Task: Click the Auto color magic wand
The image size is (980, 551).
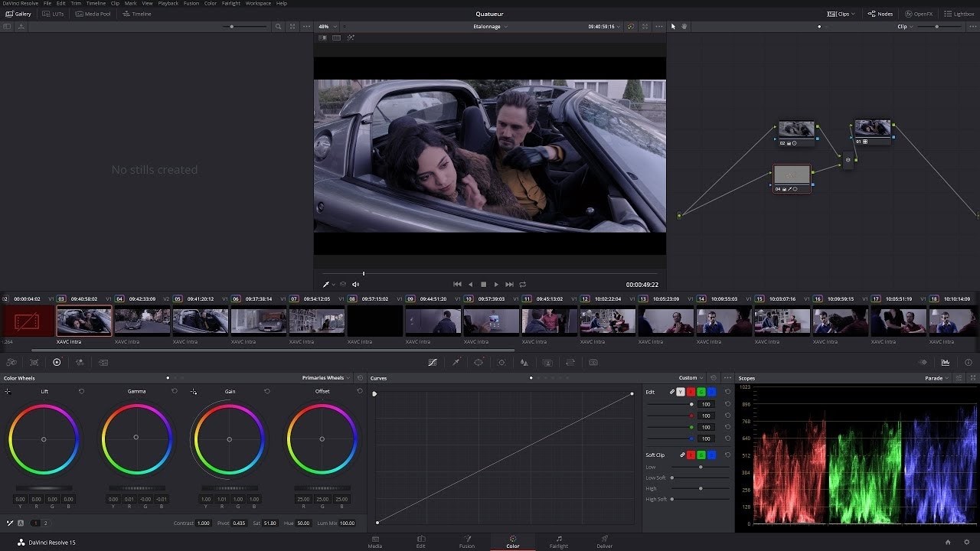Action: [x=10, y=523]
